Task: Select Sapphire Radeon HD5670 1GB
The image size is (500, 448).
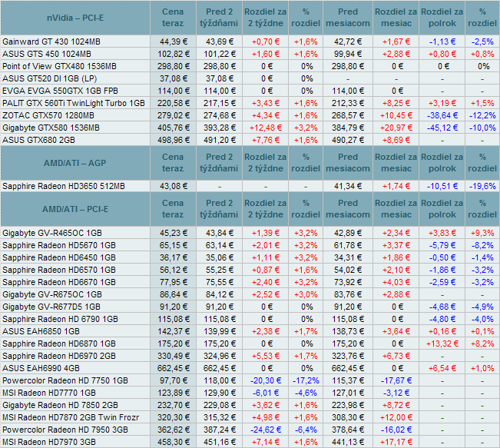Action: pyautogui.click(x=59, y=245)
